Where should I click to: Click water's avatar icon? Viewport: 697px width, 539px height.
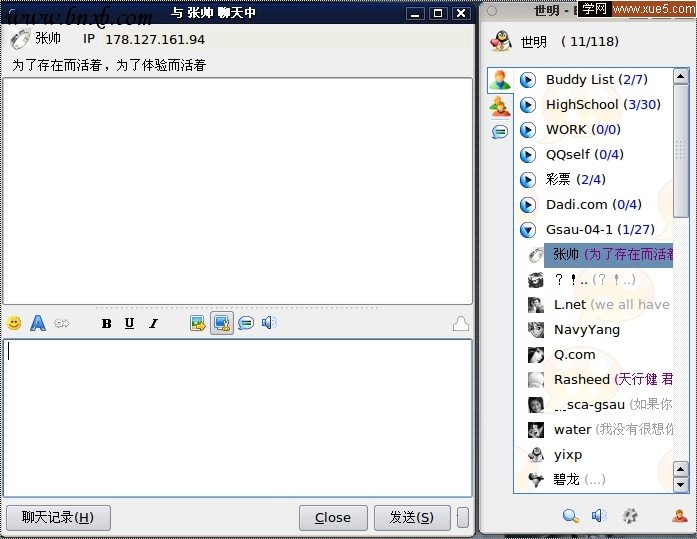[x=536, y=430]
